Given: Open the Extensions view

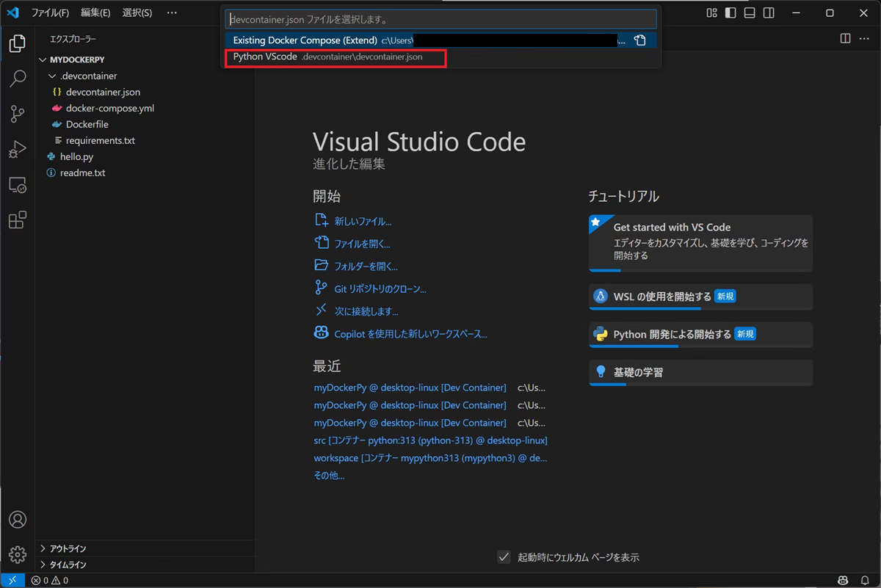Looking at the screenshot, I should [x=18, y=219].
